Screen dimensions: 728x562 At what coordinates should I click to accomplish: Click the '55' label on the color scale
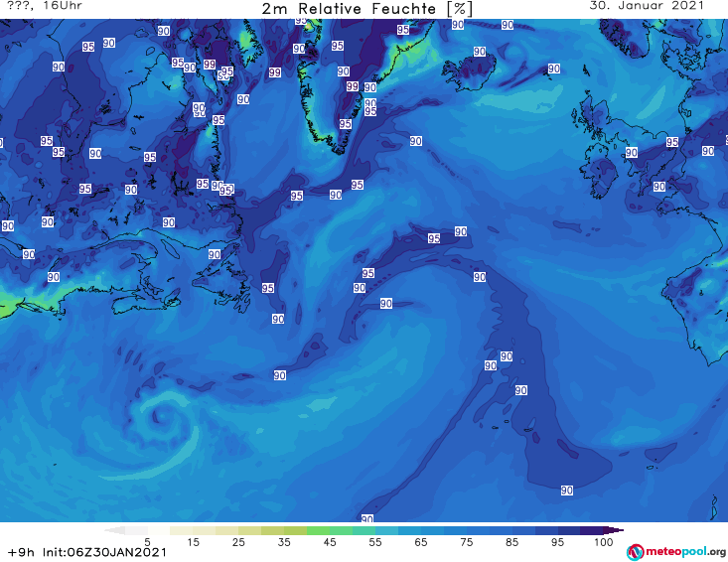[x=375, y=541]
